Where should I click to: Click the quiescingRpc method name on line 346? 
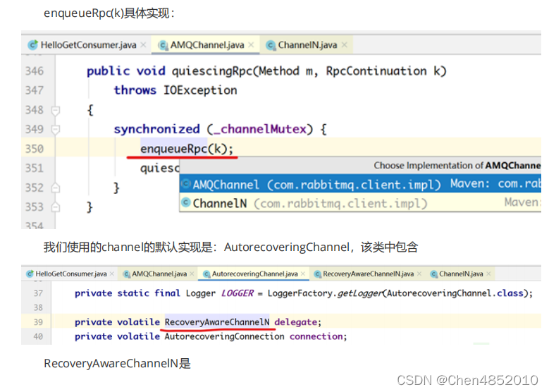[x=212, y=71]
